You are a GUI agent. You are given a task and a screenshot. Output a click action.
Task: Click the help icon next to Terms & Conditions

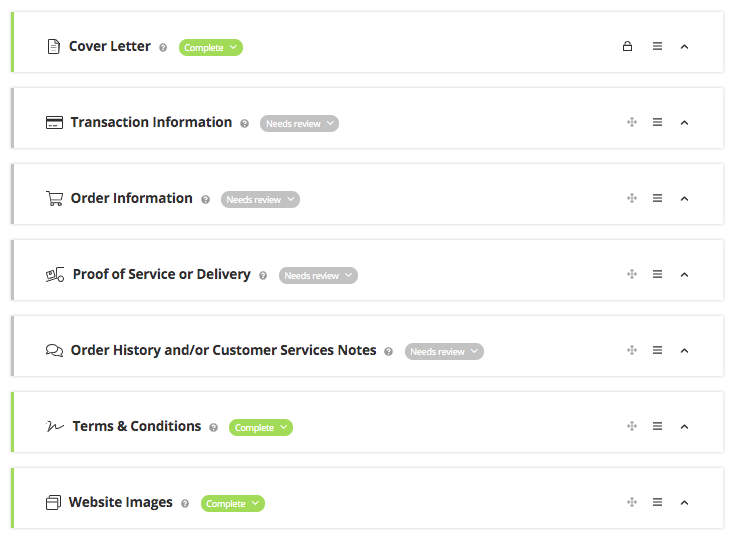[x=213, y=428]
